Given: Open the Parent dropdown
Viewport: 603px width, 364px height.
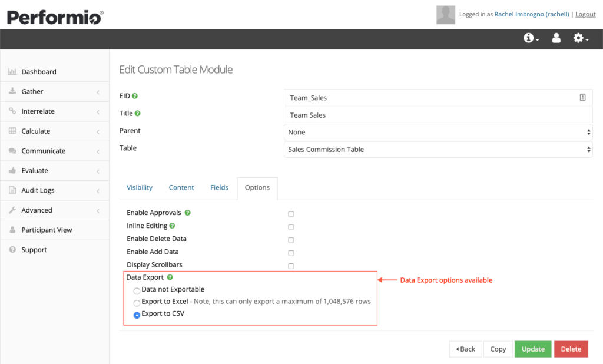Looking at the screenshot, I should (x=438, y=132).
